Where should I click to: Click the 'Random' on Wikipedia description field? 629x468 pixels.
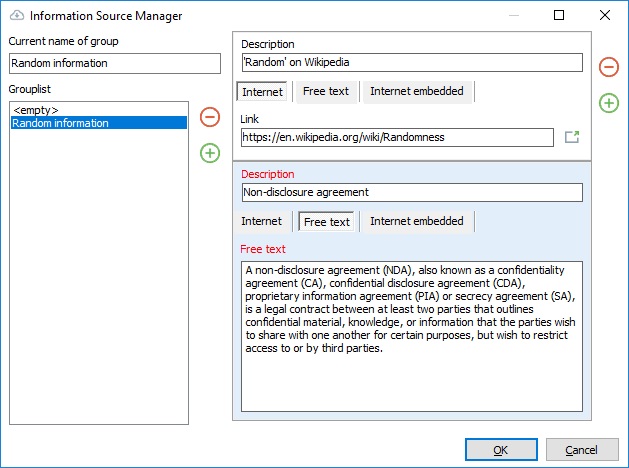411,62
